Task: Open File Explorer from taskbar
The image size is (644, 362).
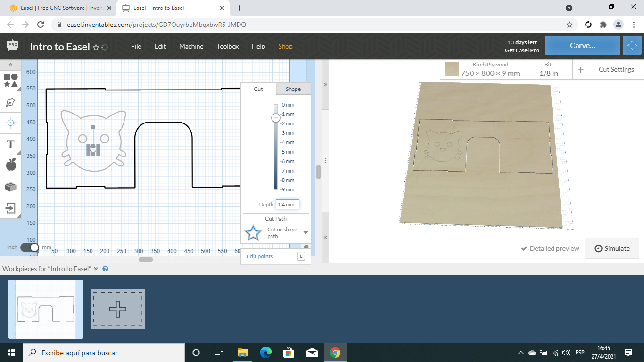Action: tap(242, 353)
